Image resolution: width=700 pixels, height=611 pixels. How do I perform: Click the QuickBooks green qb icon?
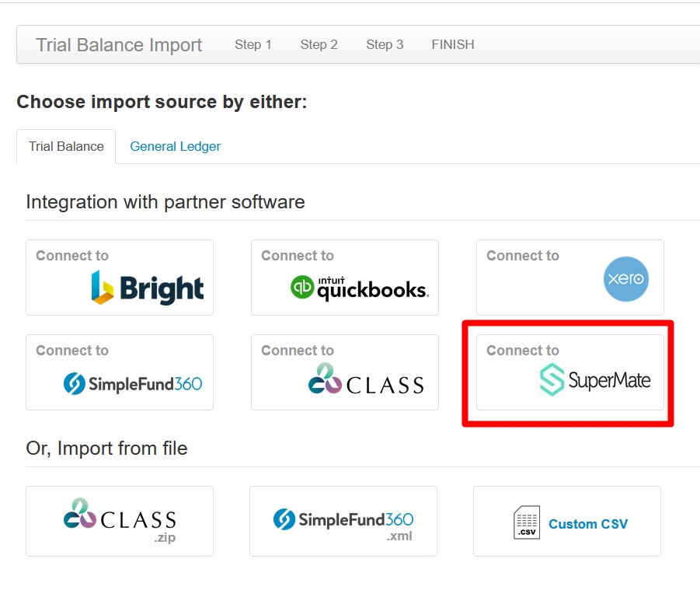[302, 287]
